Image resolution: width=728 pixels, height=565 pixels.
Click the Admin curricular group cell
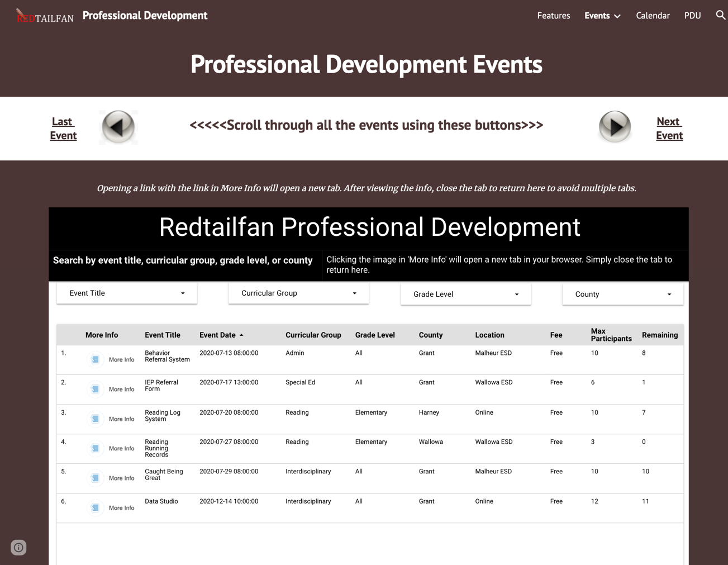[295, 353]
